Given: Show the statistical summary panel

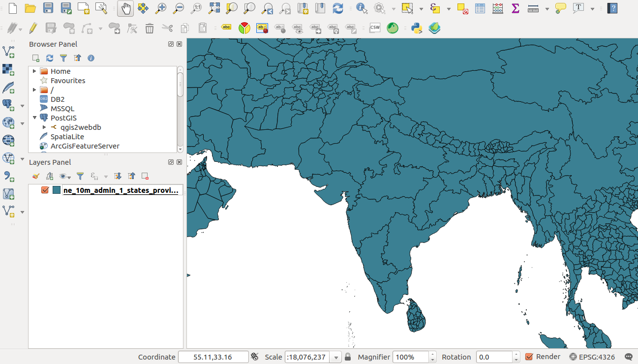Looking at the screenshot, I should [515, 8].
